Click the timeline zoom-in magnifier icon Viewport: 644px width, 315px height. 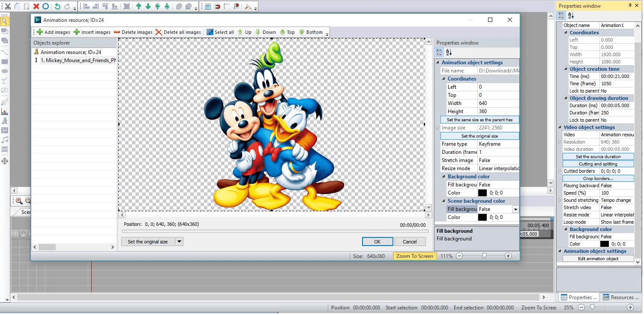pyautogui.click(x=19, y=201)
